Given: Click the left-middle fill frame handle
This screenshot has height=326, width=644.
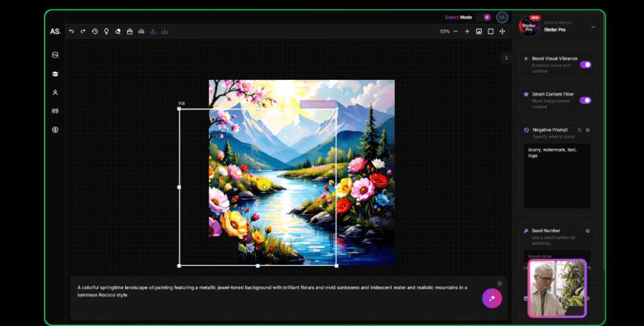Looking at the screenshot, I should click(x=179, y=187).
